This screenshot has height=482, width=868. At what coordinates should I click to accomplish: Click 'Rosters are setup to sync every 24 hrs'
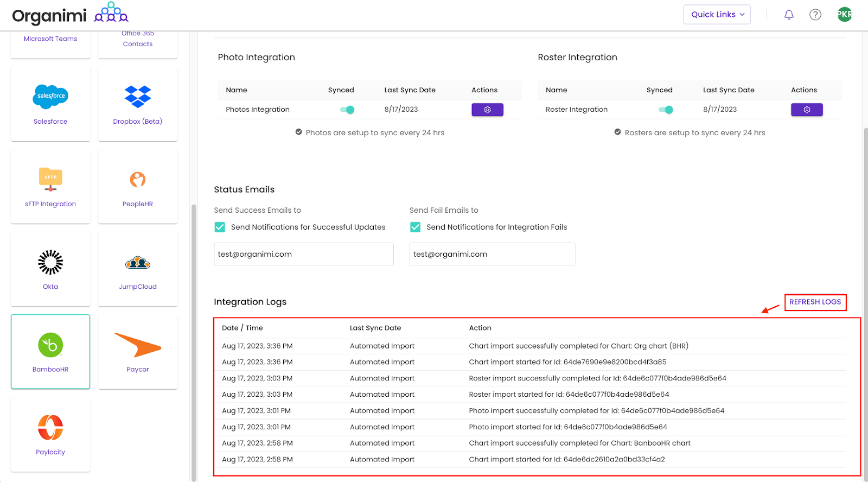[x=695, y=132]
